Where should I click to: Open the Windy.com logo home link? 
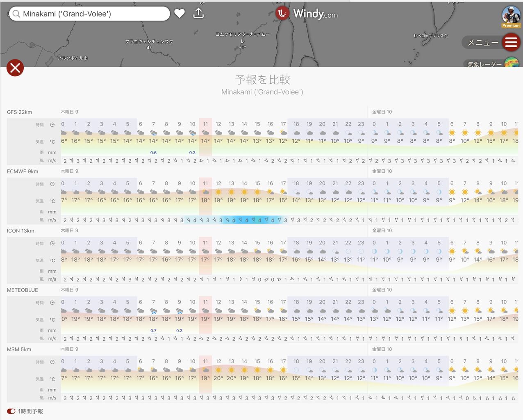click(x=307, y=14)
